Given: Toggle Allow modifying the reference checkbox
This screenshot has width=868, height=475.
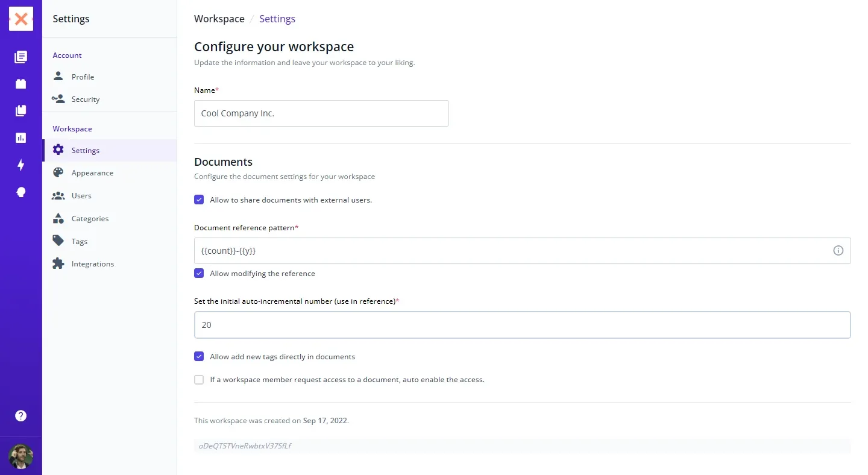Looking at the screenshot, I should (x=199, y=274).
